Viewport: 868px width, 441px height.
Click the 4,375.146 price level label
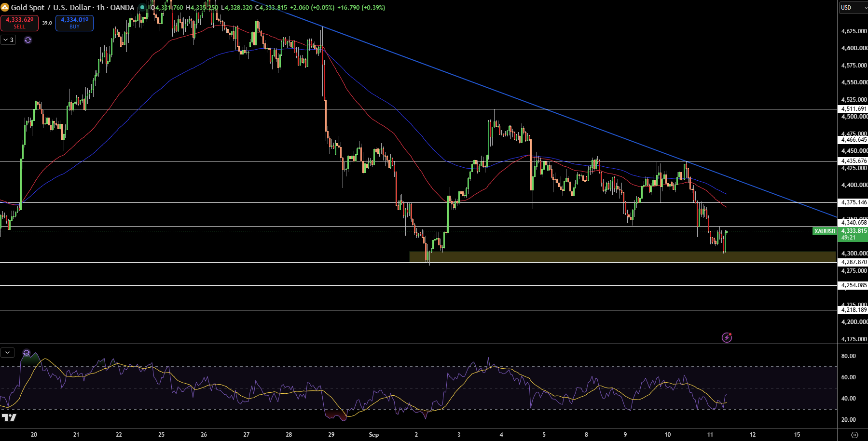(854, 202)
